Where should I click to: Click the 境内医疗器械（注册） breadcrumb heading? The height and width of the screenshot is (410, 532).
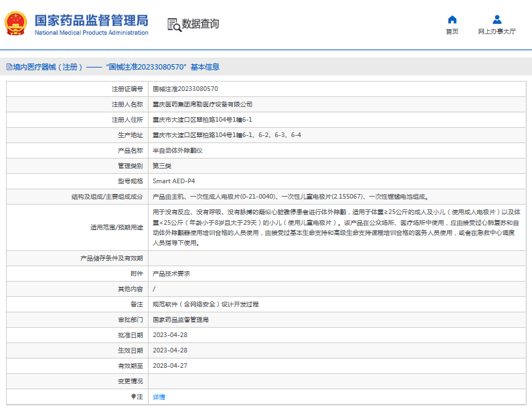pos(48,67)
